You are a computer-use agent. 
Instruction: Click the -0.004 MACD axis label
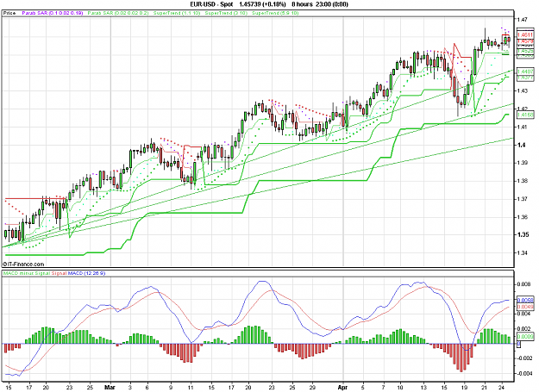tap(524, 373)
